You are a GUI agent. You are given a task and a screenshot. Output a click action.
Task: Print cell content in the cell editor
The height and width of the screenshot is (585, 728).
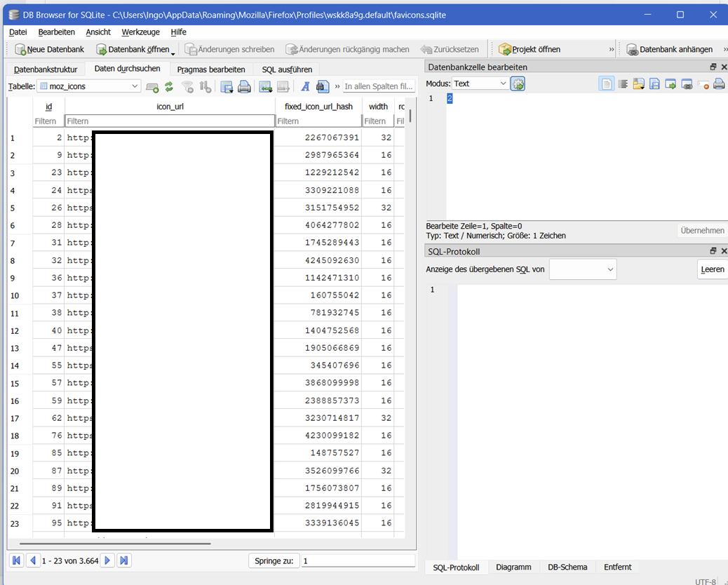(x=719, y=84)
